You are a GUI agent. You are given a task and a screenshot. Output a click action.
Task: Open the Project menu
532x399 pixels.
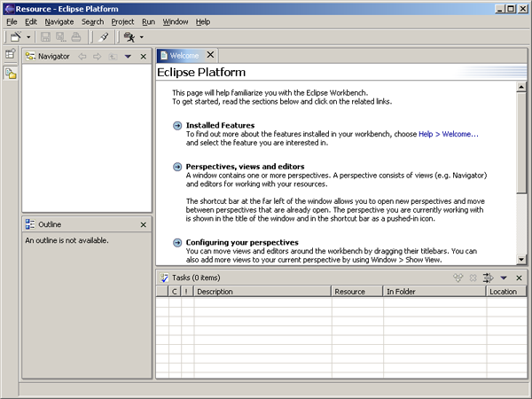click(x=122, y=21)
